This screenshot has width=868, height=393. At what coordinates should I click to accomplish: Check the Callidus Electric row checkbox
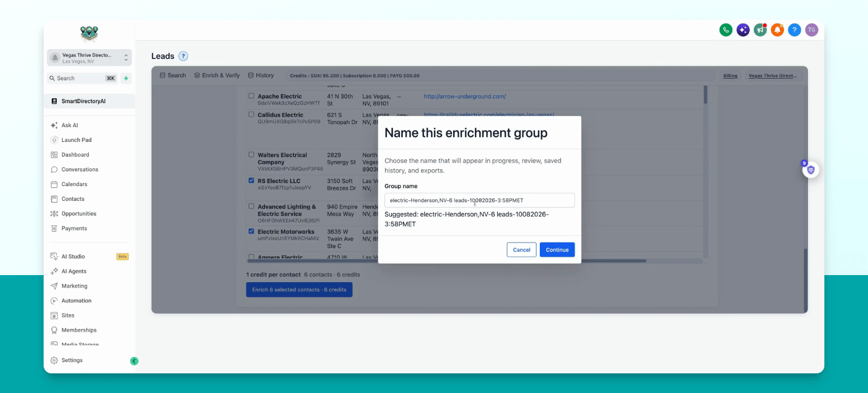tap(251, 115)
